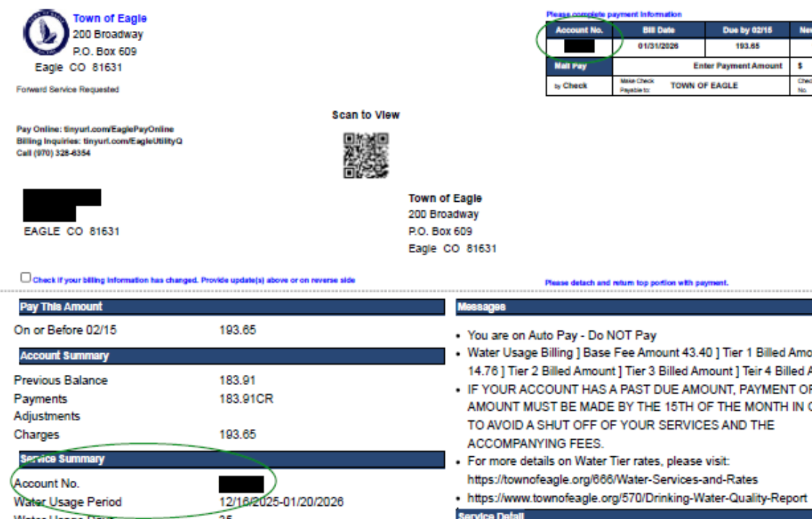This screenshot has height=519, width=812.
Task: Click the Service Summary section header
Action: point(232,459)
